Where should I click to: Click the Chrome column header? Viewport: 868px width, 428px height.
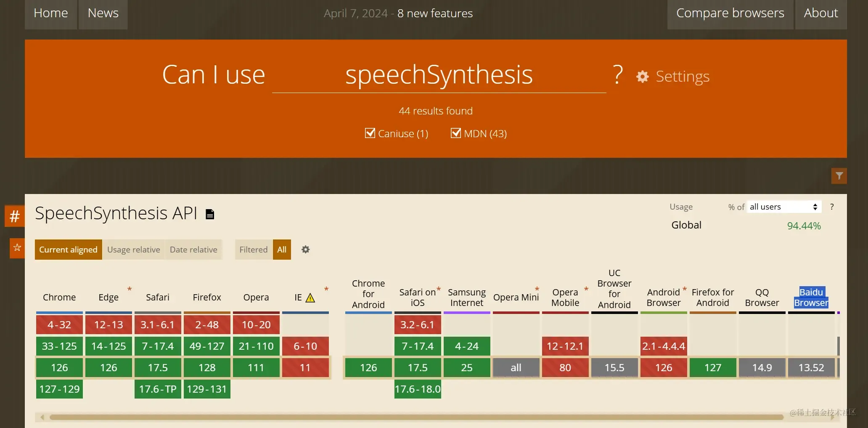59,297
